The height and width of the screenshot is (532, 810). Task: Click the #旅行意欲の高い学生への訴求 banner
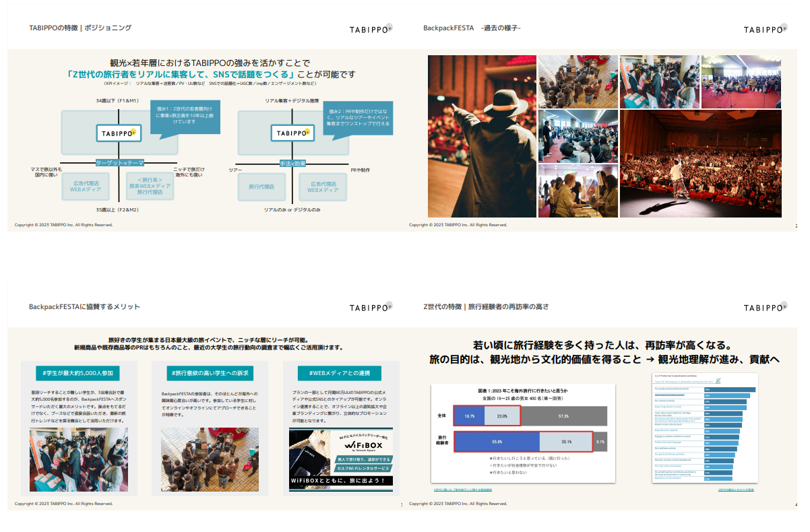point(210,373)
